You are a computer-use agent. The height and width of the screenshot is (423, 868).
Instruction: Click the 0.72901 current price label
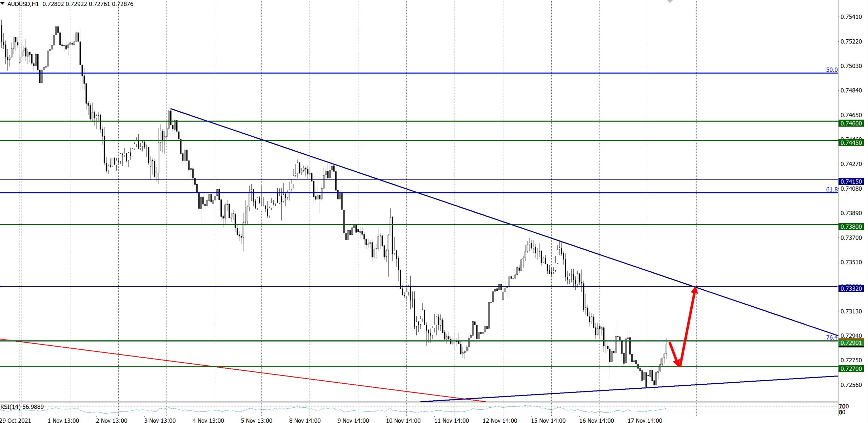click(x=851, y=343)
